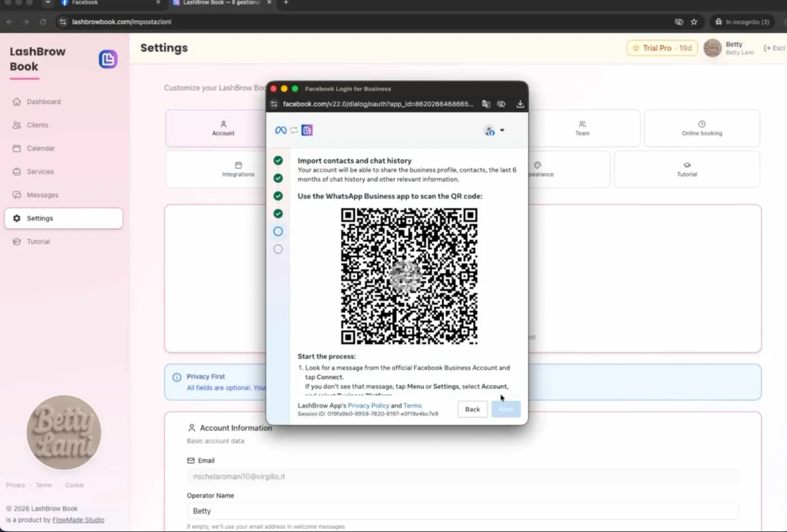
Task: Click the Account Information person icon
Action: click(x=191, y=428)
